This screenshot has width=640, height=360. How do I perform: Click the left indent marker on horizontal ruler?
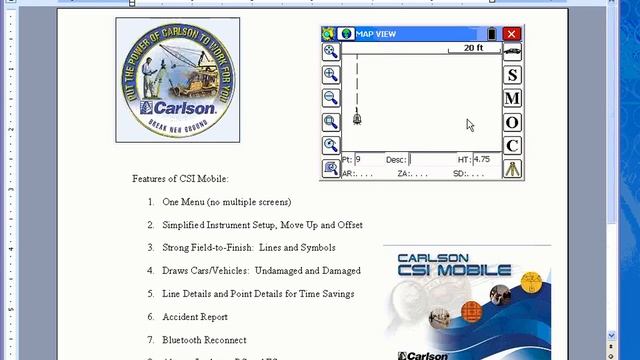[132, 3]
